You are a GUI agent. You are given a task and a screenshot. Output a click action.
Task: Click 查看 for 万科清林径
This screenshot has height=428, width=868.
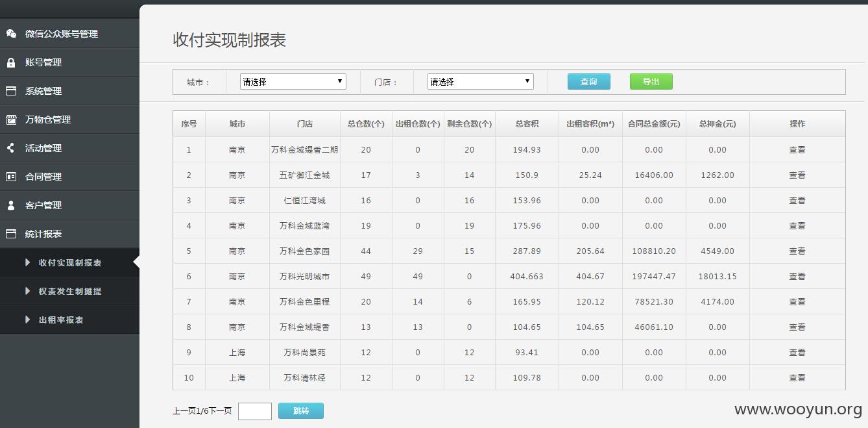click(797, 377)
